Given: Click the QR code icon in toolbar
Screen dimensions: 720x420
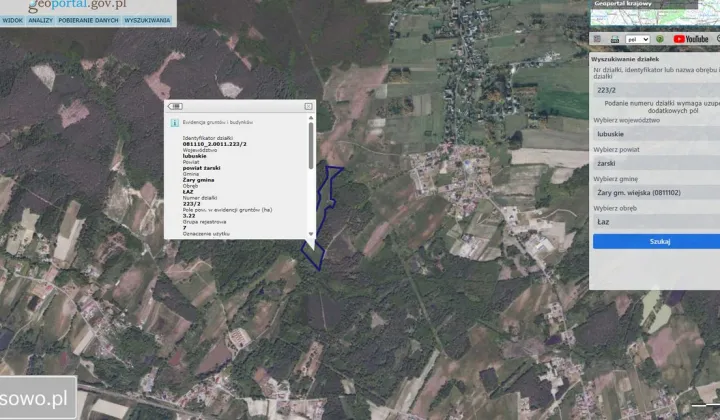Looking at the screenshot, I should (x=597, y=39).
